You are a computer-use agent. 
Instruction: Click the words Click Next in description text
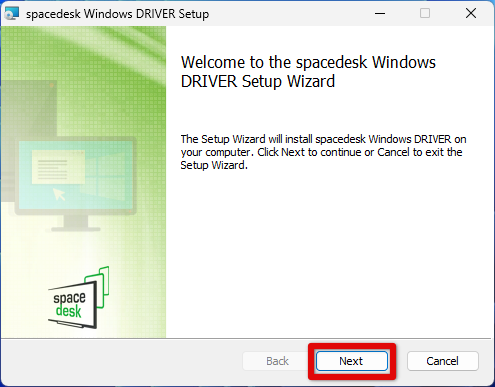pos(281,152)
